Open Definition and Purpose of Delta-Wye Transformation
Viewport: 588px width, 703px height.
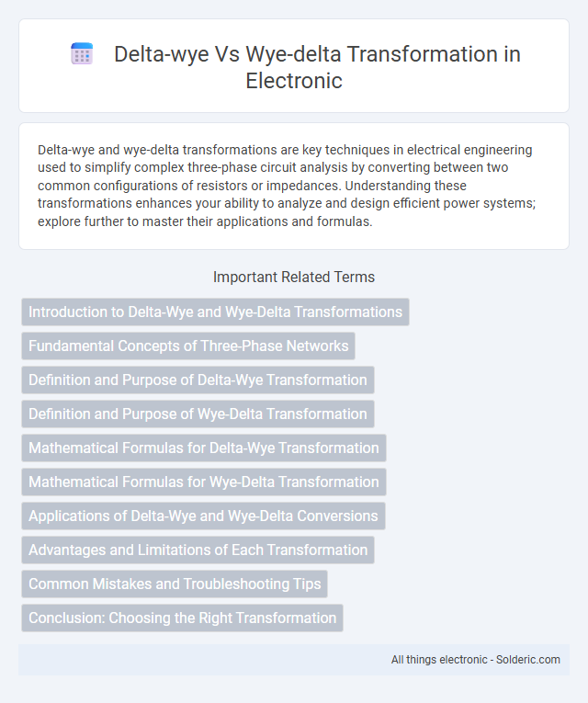(x=198, y=380)
